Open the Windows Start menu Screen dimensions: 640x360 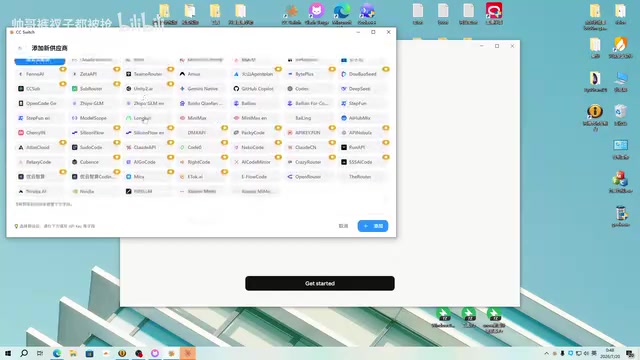(8, 353)
